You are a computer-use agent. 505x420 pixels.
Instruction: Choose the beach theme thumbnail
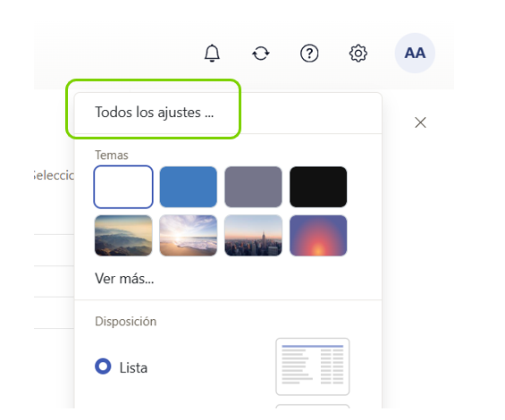(189, 235)
